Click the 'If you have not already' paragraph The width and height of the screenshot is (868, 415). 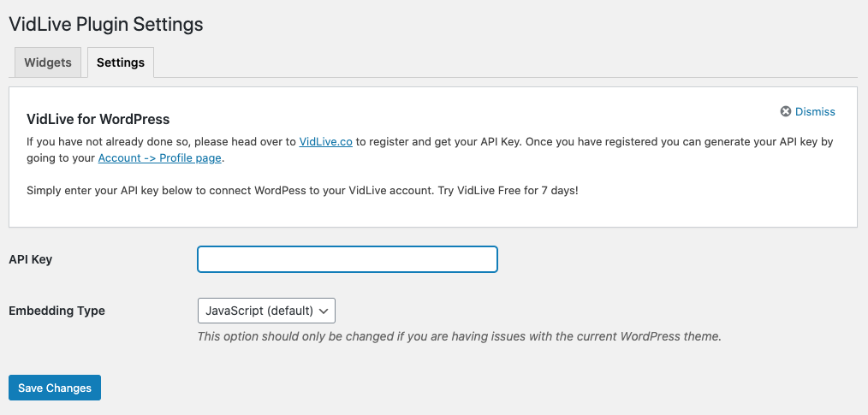pyautogui.click(x=154, y=141)
